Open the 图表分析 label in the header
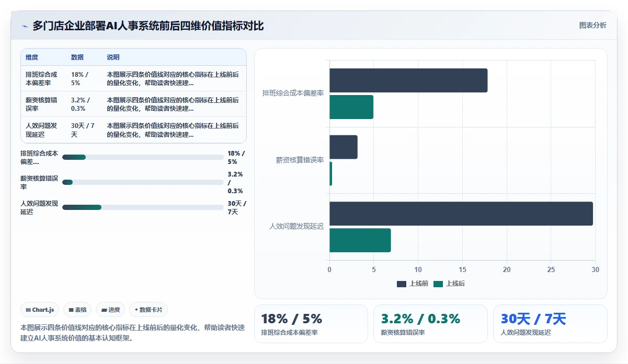The image size is (628, 364). click(x=592, y=25)
